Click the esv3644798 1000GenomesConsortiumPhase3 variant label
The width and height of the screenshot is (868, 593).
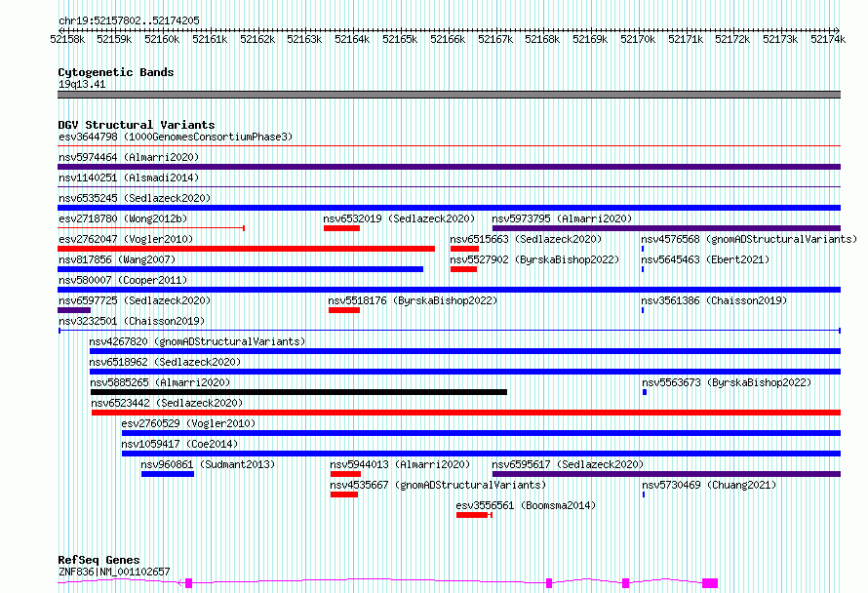coord(176,137)
